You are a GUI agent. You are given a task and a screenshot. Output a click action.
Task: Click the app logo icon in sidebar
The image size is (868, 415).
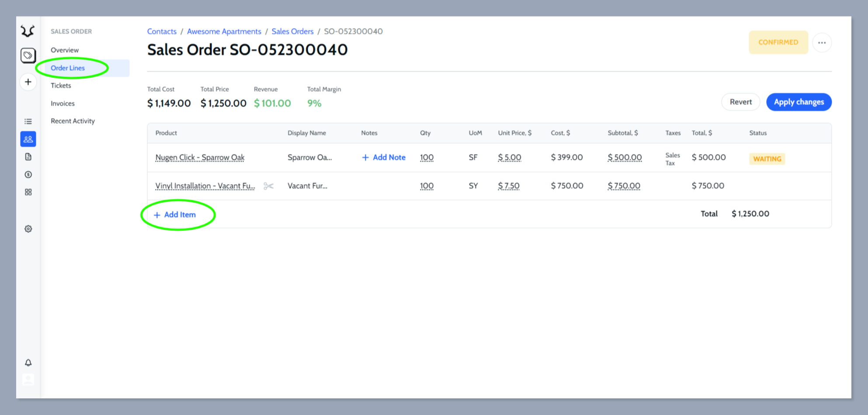(28, 31)
